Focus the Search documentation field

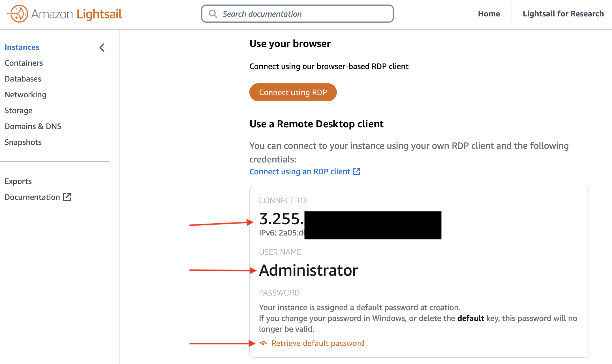[297, 14]
